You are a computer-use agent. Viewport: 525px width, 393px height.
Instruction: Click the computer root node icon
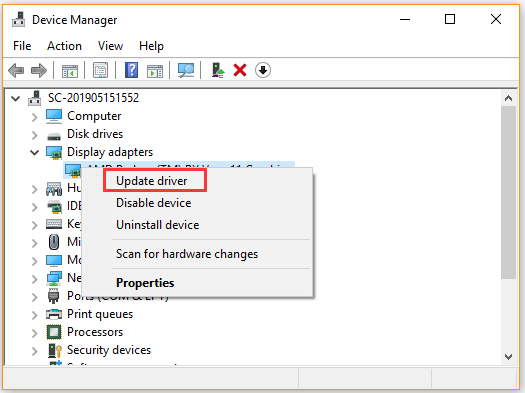click(x=35, y=98)
